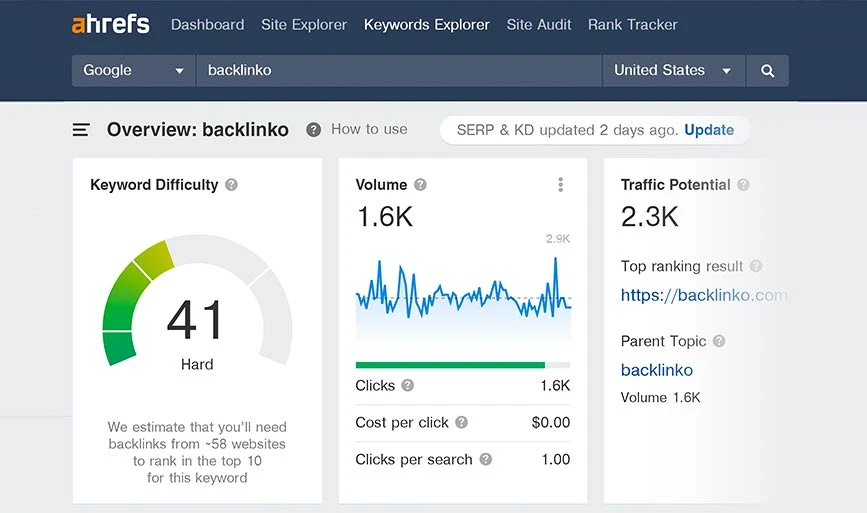Click the Keyword Difficulty gauge showing 41
Viewport: 867px width, 513px height.
click(x=197, y=301)
